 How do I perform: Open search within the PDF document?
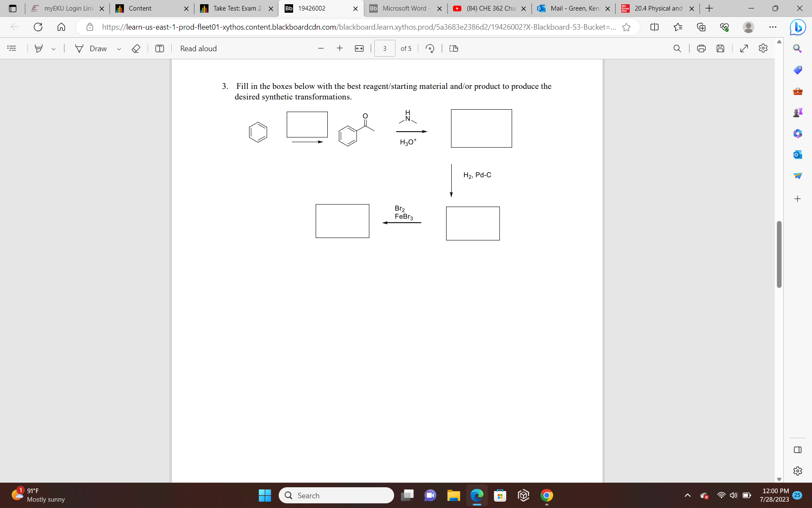pos(677,48)
